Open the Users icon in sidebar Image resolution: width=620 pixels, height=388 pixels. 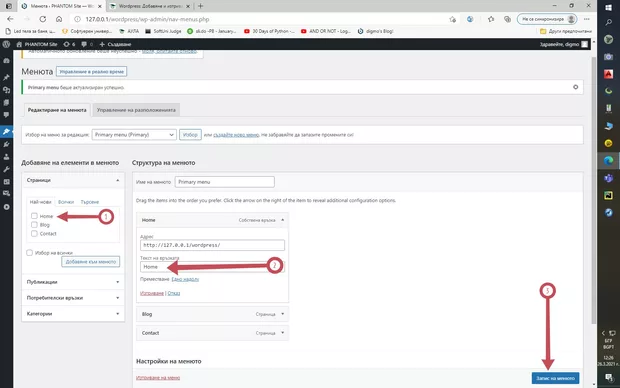tap(6, 157)
